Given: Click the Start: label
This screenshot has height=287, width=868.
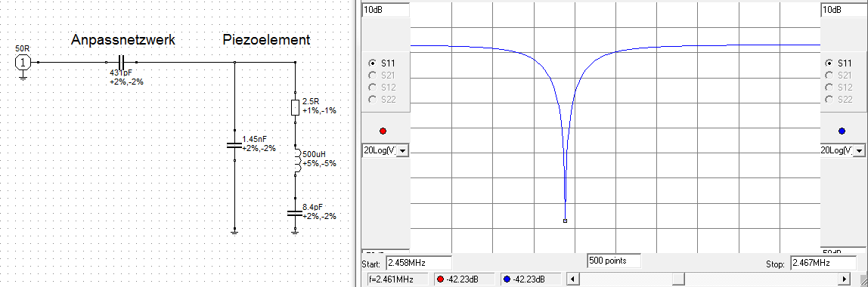Looking at the screenshot, I should (x=371, y=264).
